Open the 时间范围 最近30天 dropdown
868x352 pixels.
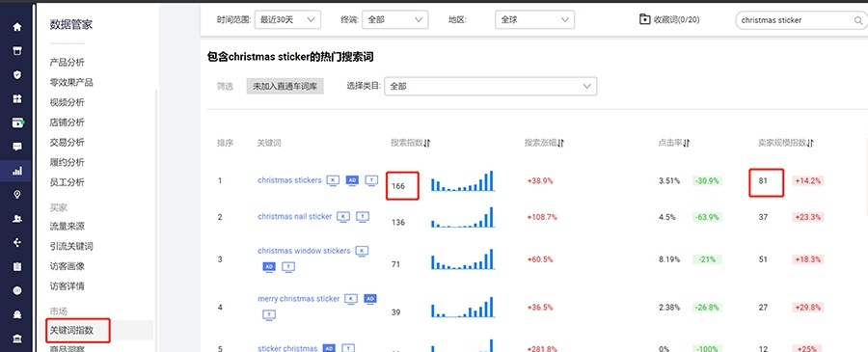[287, 20]
